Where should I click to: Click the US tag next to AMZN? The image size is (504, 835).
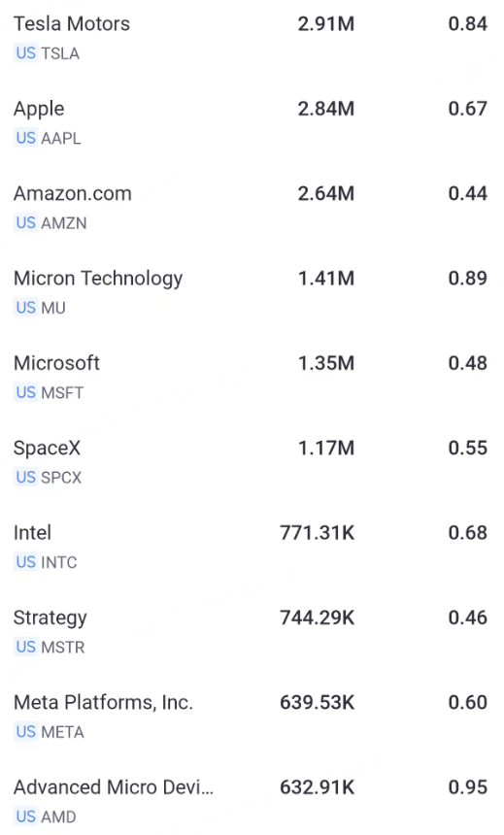(x=25, y=222)
